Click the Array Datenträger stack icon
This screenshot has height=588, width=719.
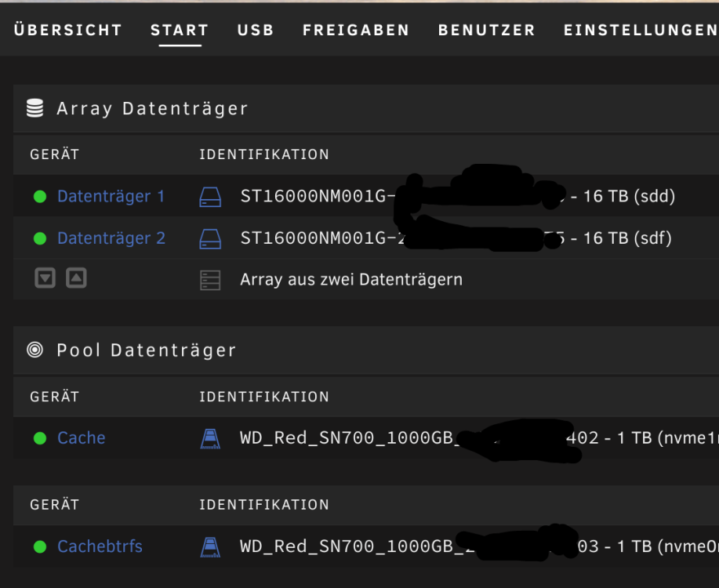click(x=34, y=108)
